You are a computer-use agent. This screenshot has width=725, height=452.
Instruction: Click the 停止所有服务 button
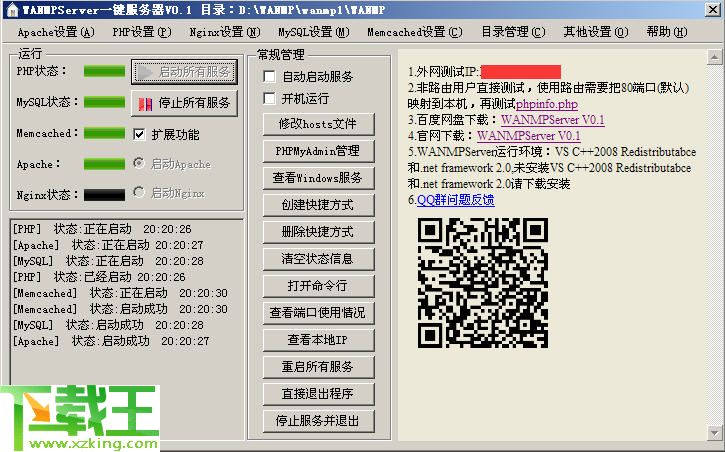(184, 103)
